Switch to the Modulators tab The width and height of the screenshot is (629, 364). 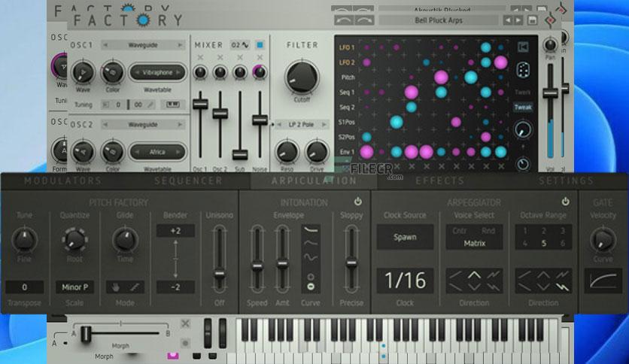click(63, 180)
